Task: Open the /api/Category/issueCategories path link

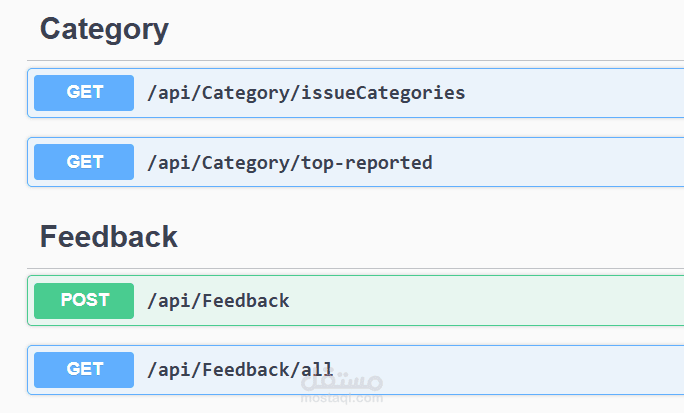Action: coord(306,93)
